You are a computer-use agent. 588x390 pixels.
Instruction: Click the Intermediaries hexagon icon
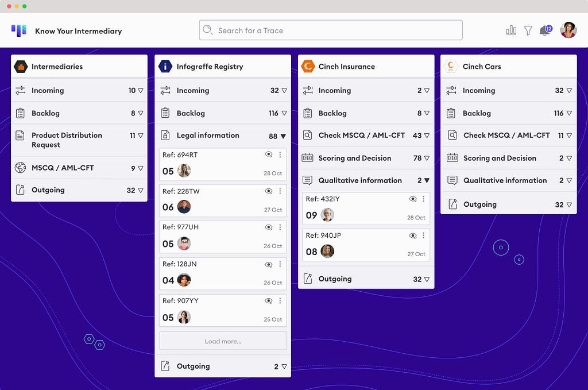[x=21, y=67]
